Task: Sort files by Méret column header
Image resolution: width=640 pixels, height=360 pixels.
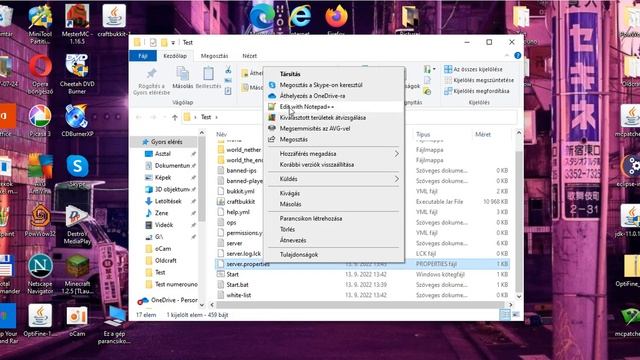Action: click(x=483, y=134)
